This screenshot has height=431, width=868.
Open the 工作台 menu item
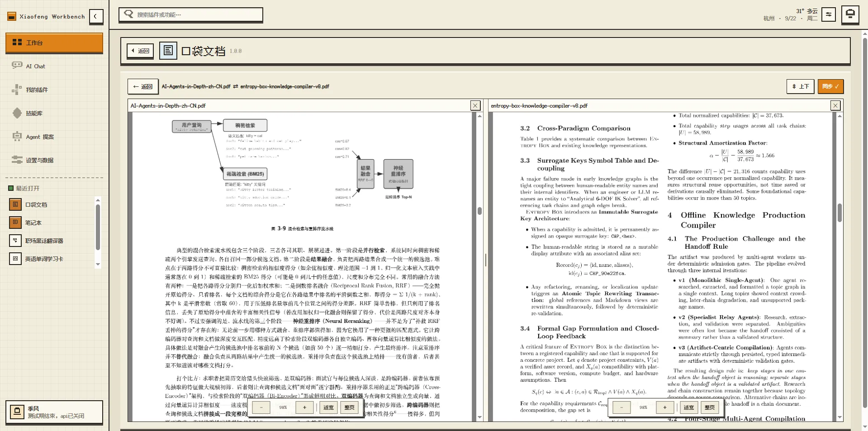(x=54, y=43)
